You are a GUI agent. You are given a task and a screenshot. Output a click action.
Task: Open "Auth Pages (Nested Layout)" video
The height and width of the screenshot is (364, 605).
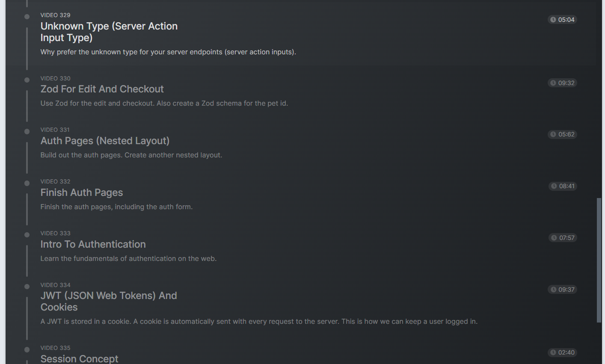click(x=105, y=141)
